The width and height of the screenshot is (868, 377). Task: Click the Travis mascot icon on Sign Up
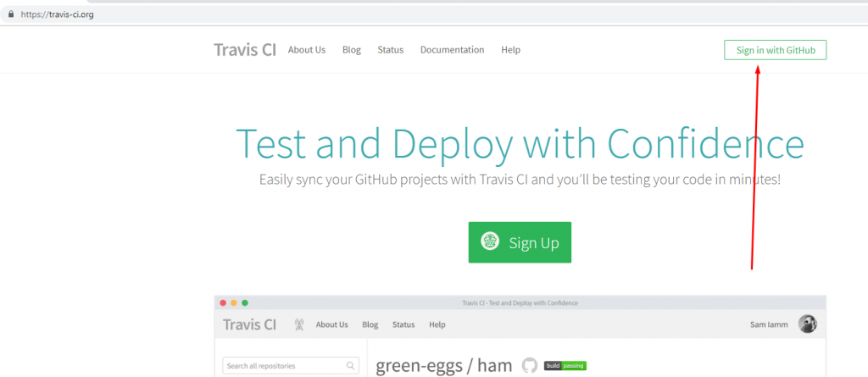pos(490,241)
